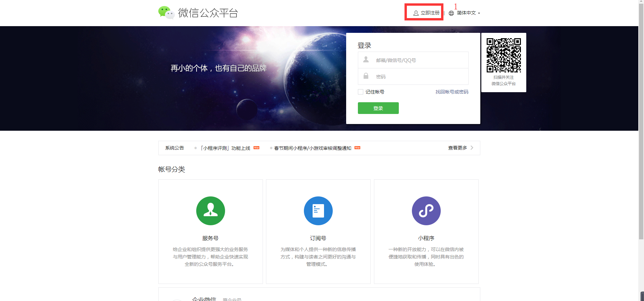Click the purple 小程序 mini program icon
This screenshot has height=301, width=644.
coord(426,211)
